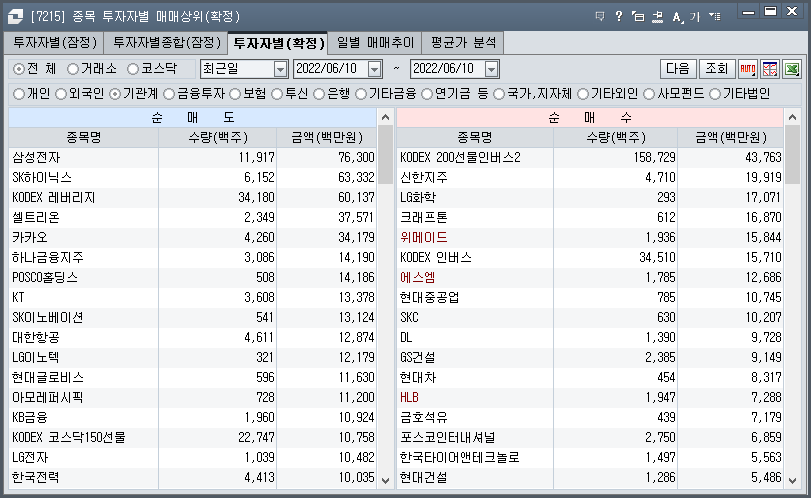Select red 에스엠 stock name
The height and width of the screenshot is (498, 811).
point(417,278)
